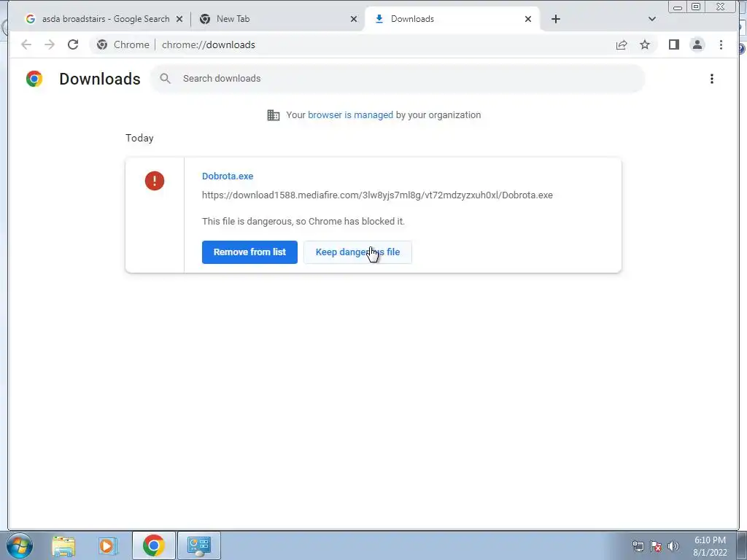Bookmark this page with the star icon
The width and height of the screenshot is (747, 560).
(x=645, y=44)
